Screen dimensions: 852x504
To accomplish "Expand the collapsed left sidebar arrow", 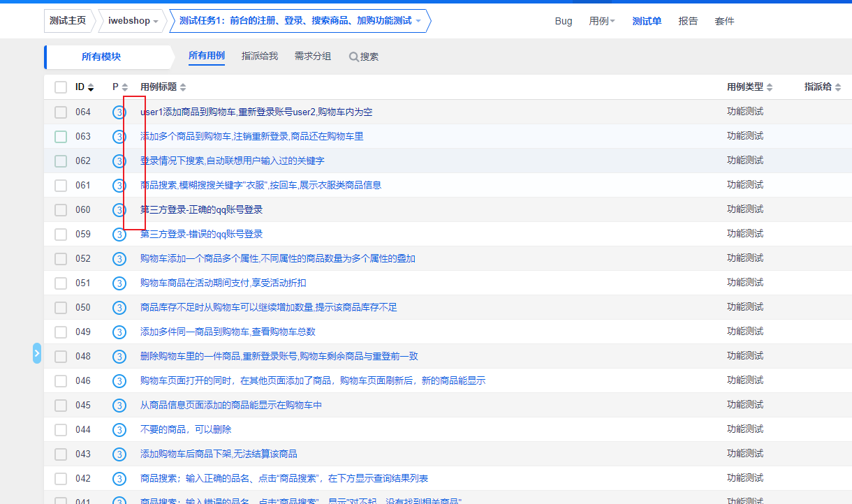I will 37,353.
